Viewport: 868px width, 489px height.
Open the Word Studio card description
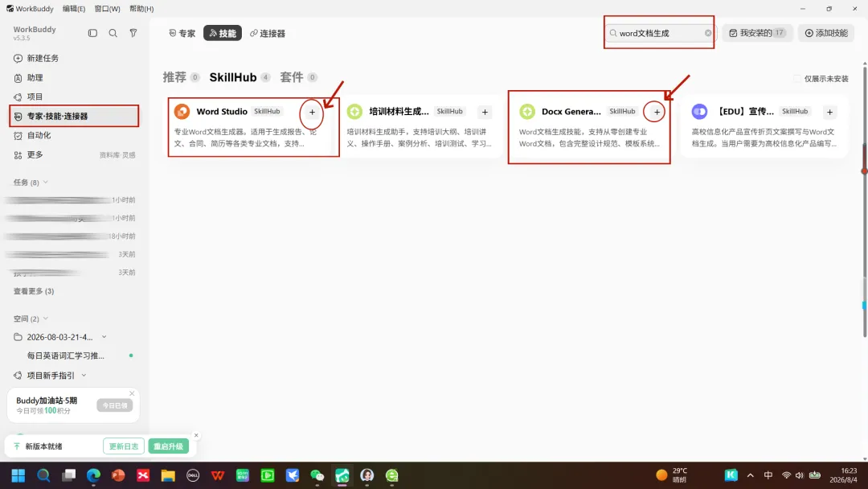(x=245, y=138)
